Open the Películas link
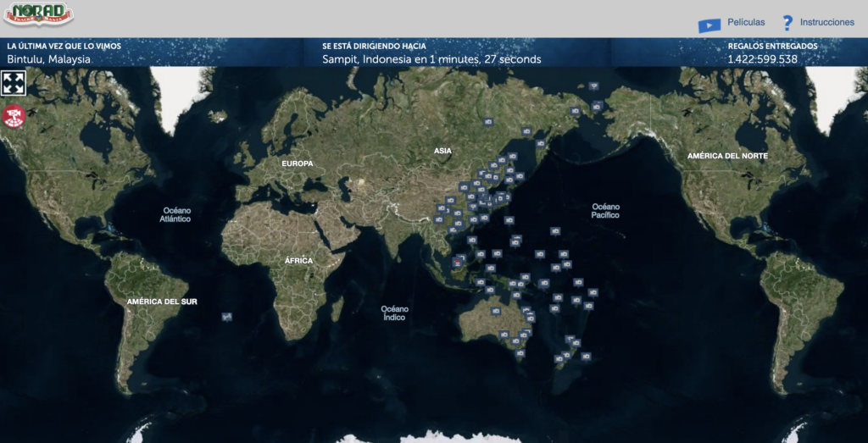 pyautogui.click(x=746, y=23)
